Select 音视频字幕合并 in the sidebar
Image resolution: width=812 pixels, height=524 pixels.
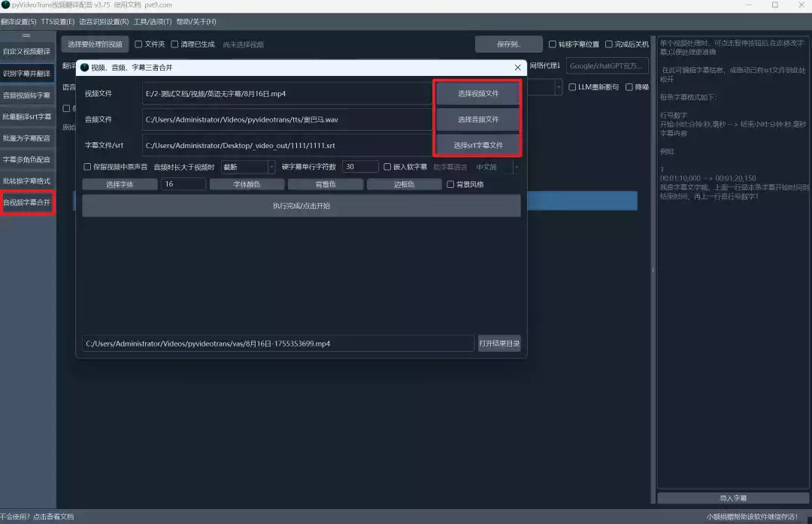pos(27,203)
